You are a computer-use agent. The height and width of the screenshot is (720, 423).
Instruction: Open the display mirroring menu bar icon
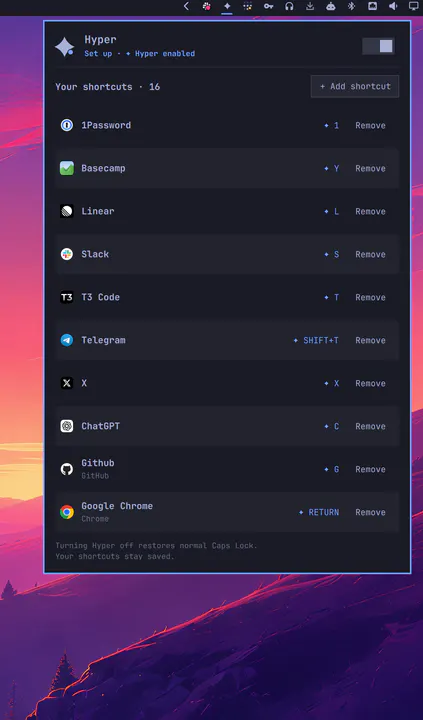coord(414,6)
